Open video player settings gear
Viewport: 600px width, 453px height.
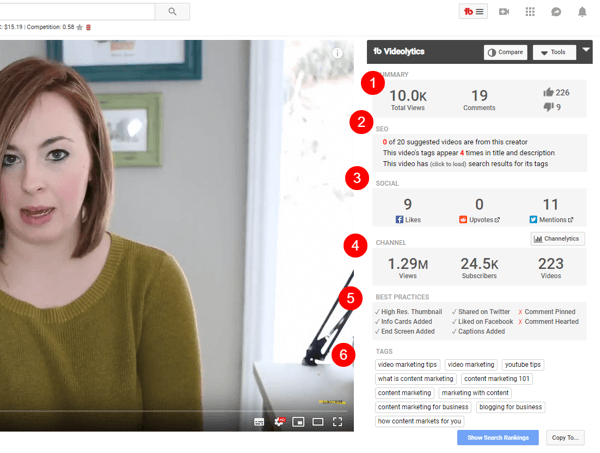[x=278, y=421]
